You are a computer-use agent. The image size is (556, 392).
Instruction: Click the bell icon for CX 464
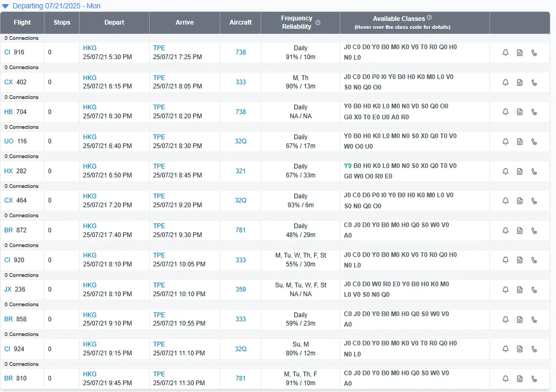click(x=506, y=201)
